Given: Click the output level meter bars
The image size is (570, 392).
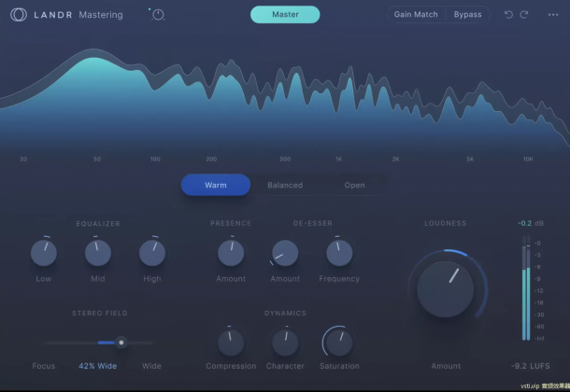Looking at the screenshot, I should click(526, 288).
